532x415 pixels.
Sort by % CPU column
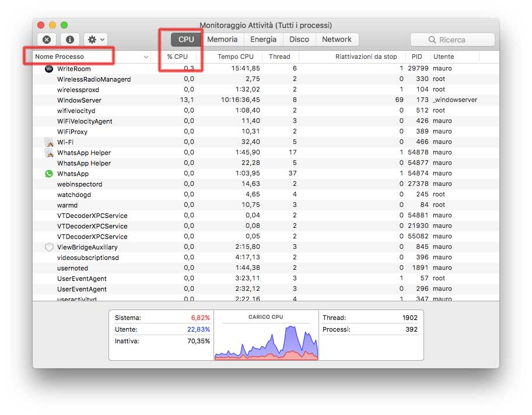pyautogui.click(x=177, y=57)
